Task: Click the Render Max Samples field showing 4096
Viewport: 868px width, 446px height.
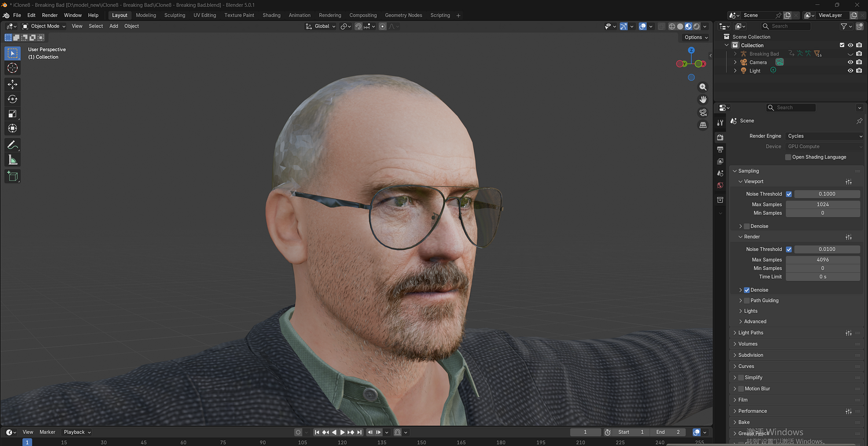Action: pyautogui.click(x=823, y=260)
